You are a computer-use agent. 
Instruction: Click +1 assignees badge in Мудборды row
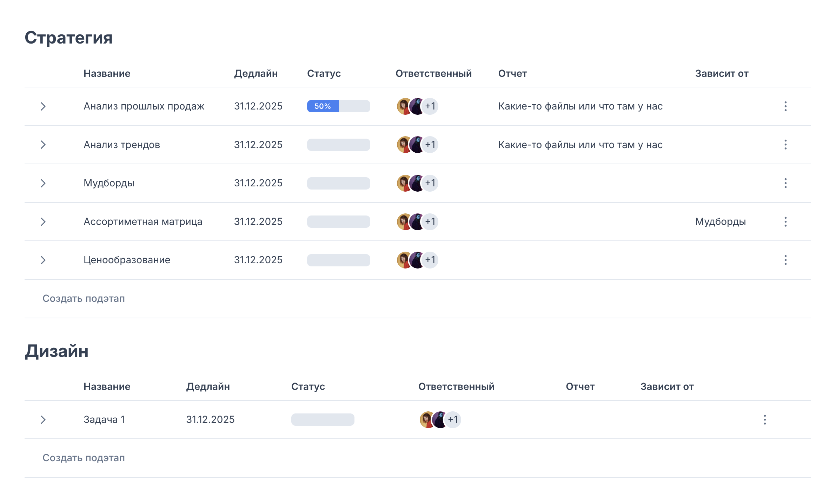430,183
